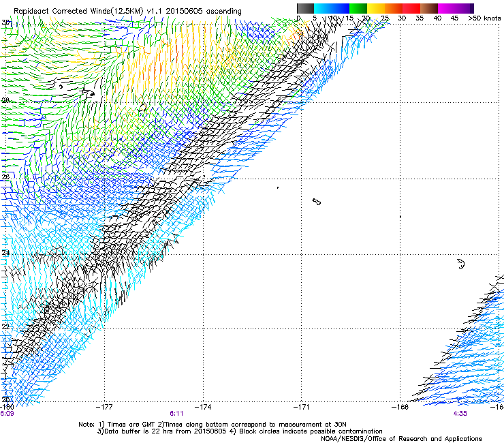This screenshot has width=504, height=443.
Task: Click the island outline between -171 and -168 near 25N
Action: coord(316,202)
